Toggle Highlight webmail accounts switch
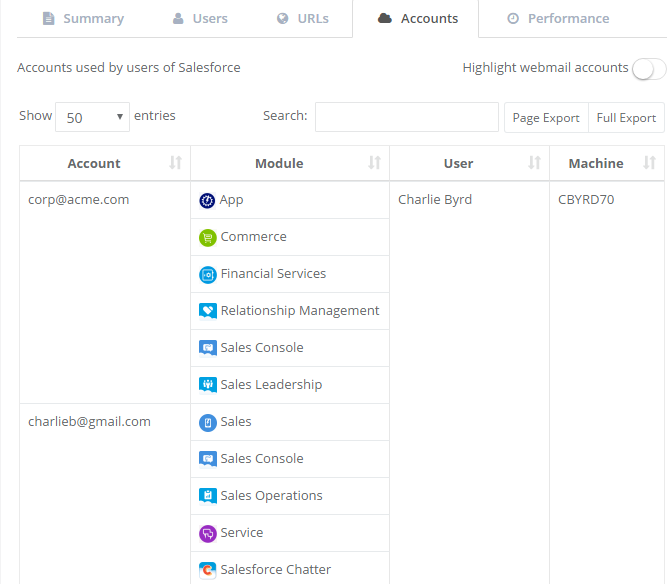Viewport: 668px width, 584px height. pyautogui.click(x=649, y=69)
